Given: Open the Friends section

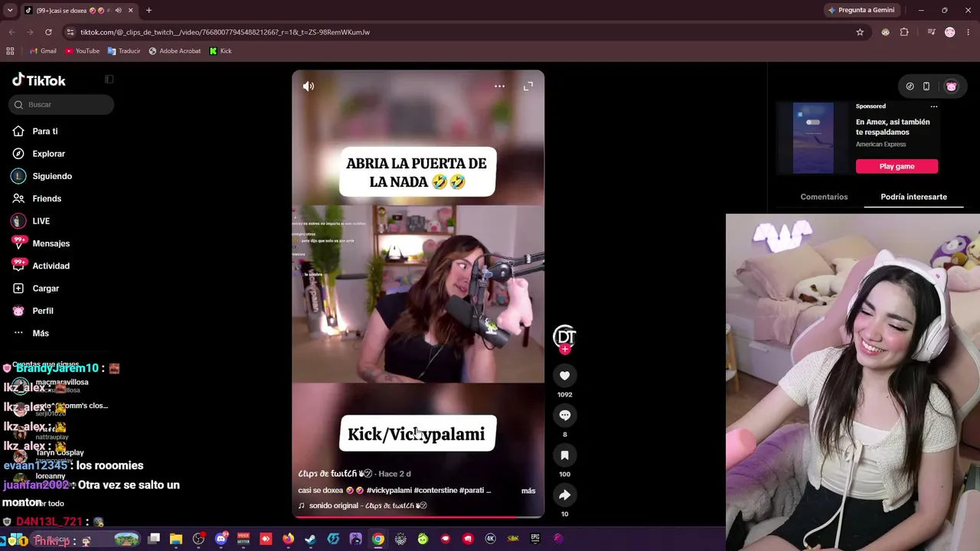Looking at the screenshot, I should point(47,199).
